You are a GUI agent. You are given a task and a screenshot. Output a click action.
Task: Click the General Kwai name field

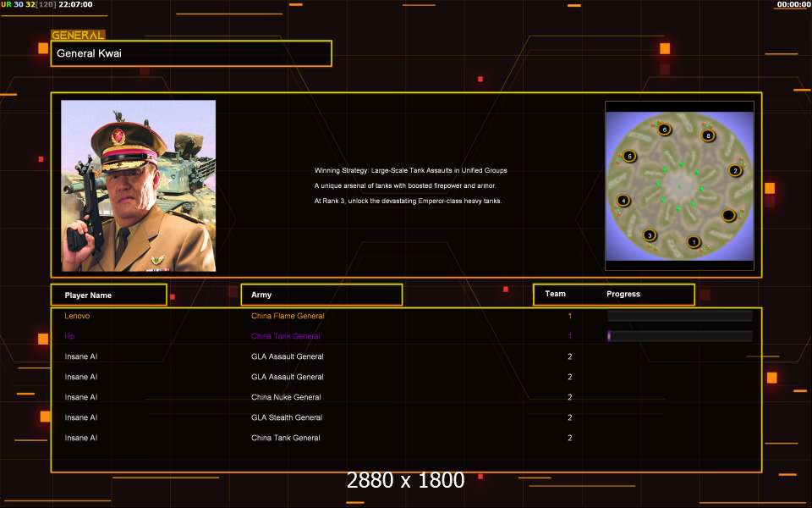(191, 53)
